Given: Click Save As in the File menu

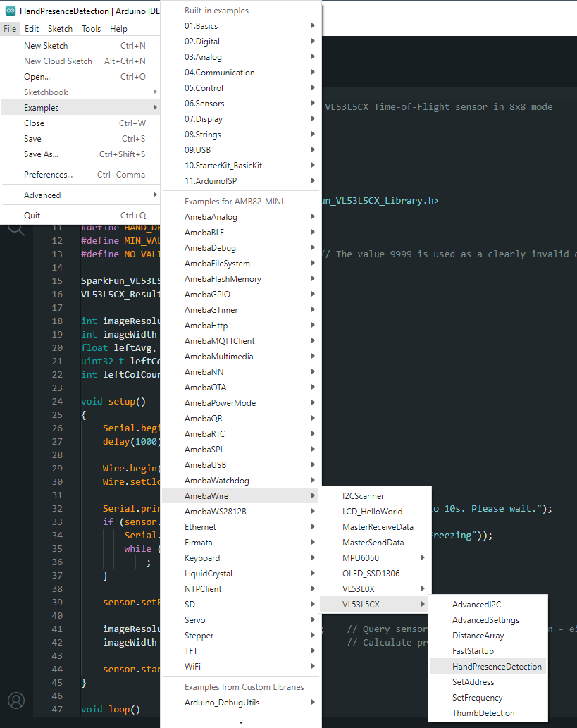Looking at the screenshot, I should (x=41, y=154).
